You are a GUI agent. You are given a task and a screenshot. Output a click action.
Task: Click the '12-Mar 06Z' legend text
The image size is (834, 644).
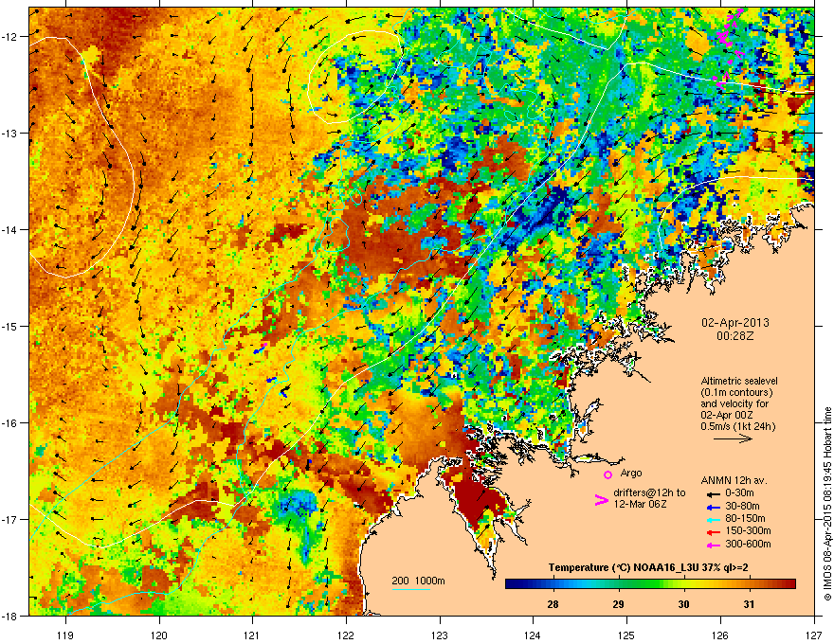tap(640, 504)
